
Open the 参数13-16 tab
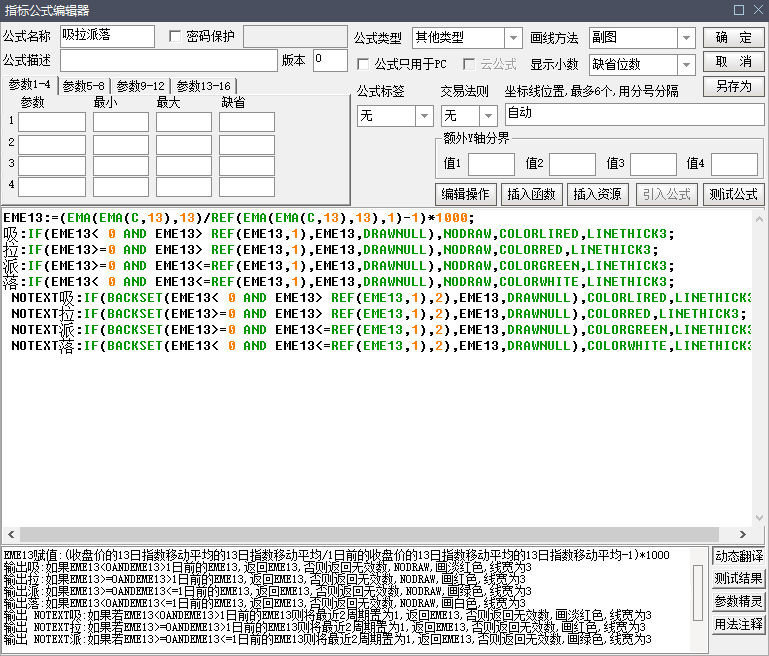tap(203, 86)
